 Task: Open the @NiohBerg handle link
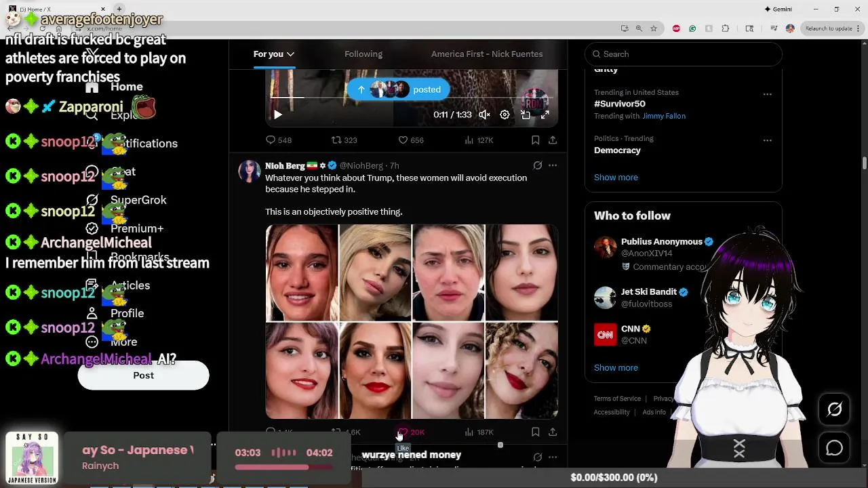pyautogui.click(x=361, y=166)
